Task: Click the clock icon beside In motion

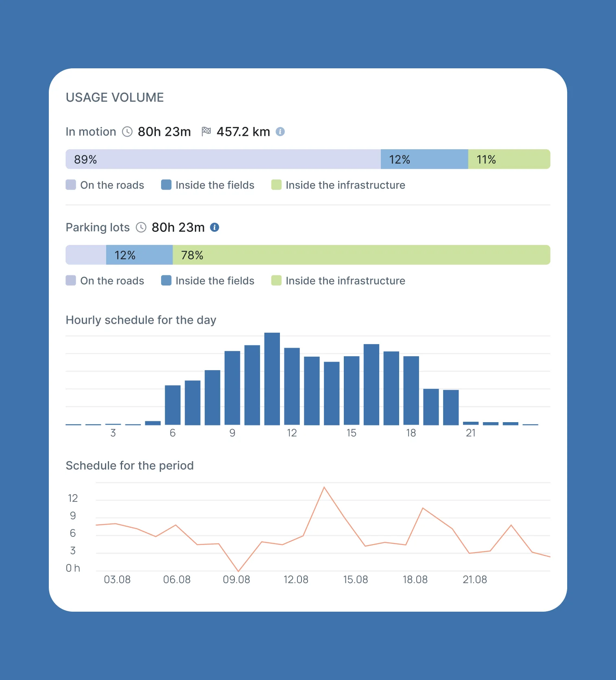Action: (x=127, y=132)
